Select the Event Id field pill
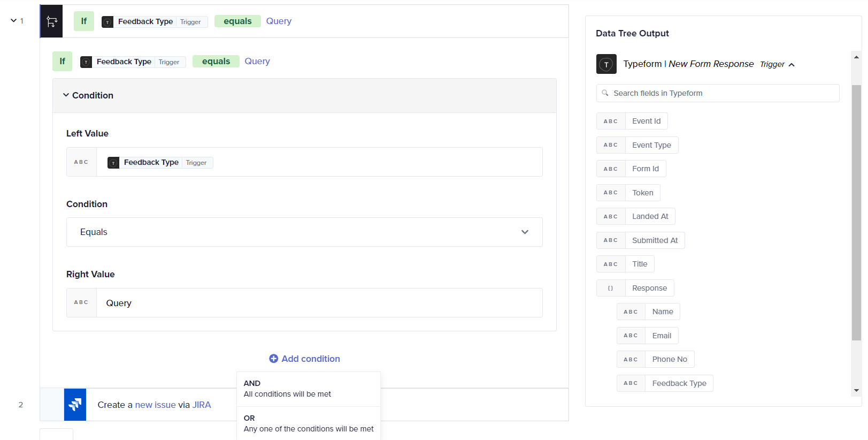The height and width of the screenshot is (440, 868). pos(632,121)
